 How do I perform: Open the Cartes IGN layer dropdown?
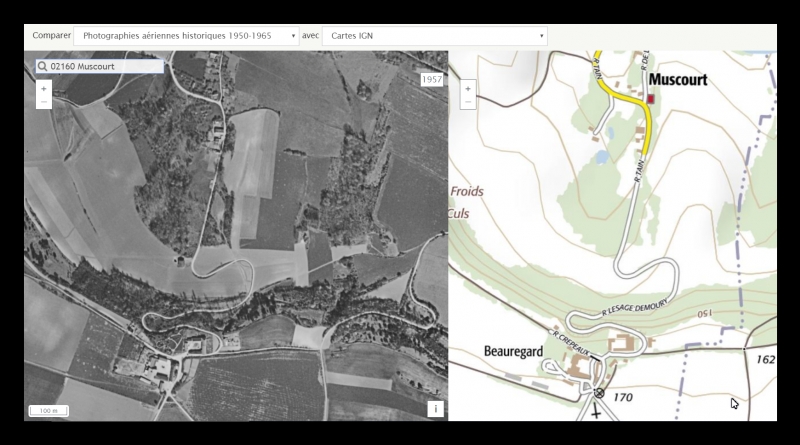[x=435, y=36]
